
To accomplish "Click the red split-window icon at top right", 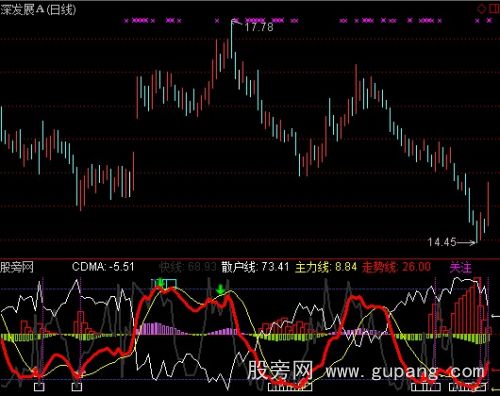I will click(494, 9).
